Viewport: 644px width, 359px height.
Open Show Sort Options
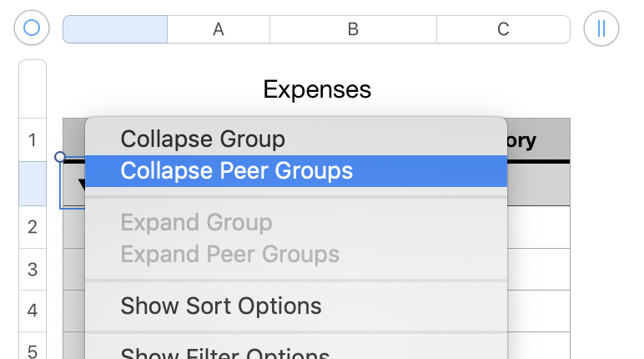[x=221, y=306]
